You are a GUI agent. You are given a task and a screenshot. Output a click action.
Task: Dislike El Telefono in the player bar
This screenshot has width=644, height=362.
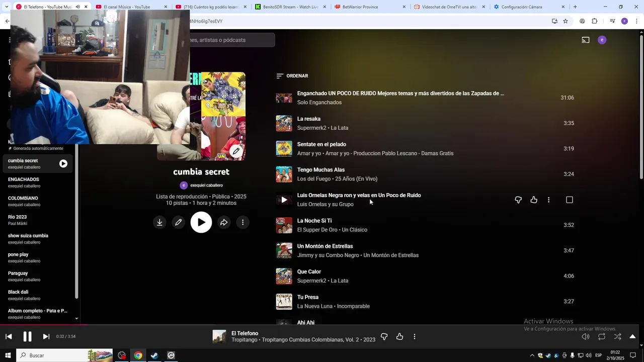tap(384, 336)
